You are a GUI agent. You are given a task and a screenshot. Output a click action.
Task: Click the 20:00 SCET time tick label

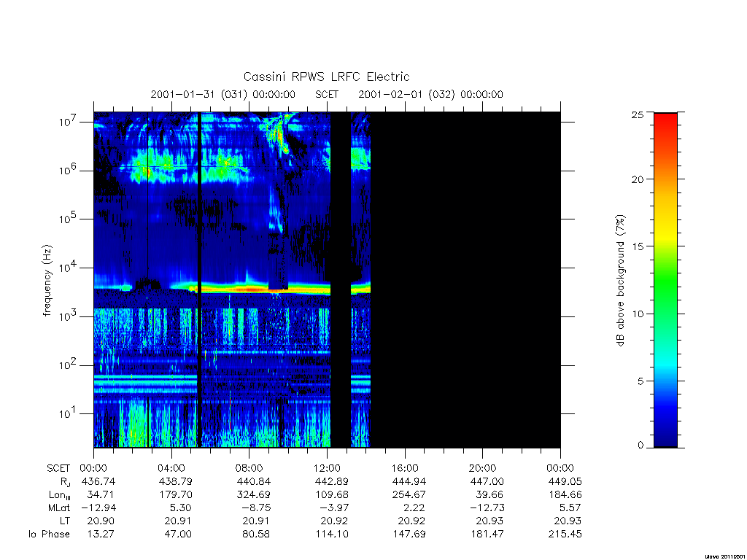pyautogui.click(x=483, y=468)
